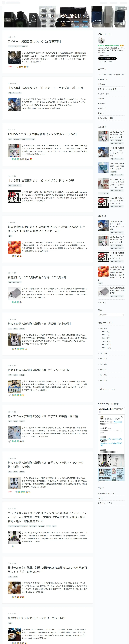Viewport: 129px width, 644px height.
Task: Expand the 2019 (71) archive year
Action: click(x=98, y=375)
